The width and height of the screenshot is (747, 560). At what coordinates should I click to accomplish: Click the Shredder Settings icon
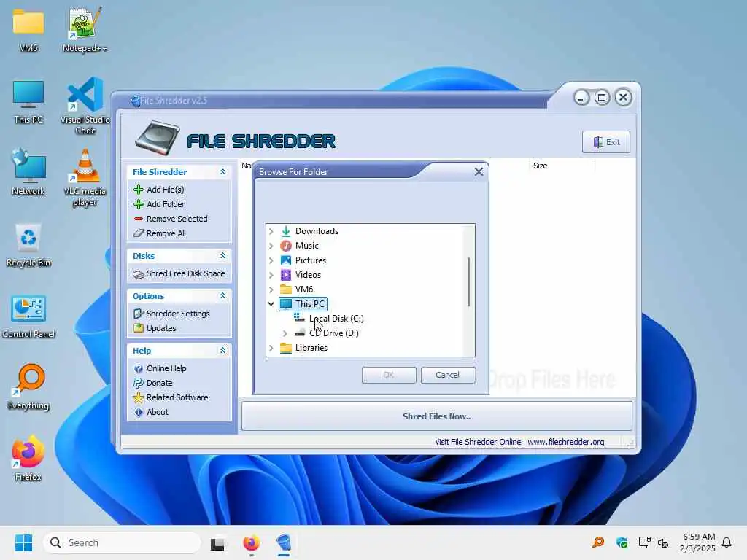[139, 314]
